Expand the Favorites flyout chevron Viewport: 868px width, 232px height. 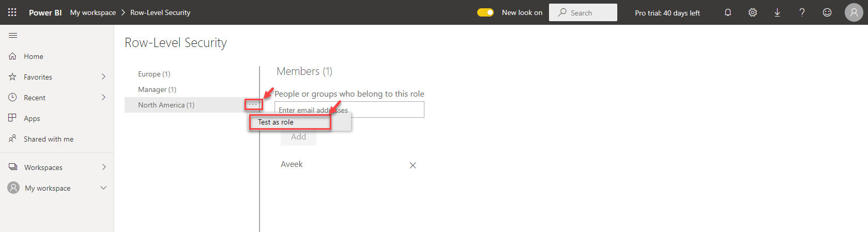click(x=103, y=77)
